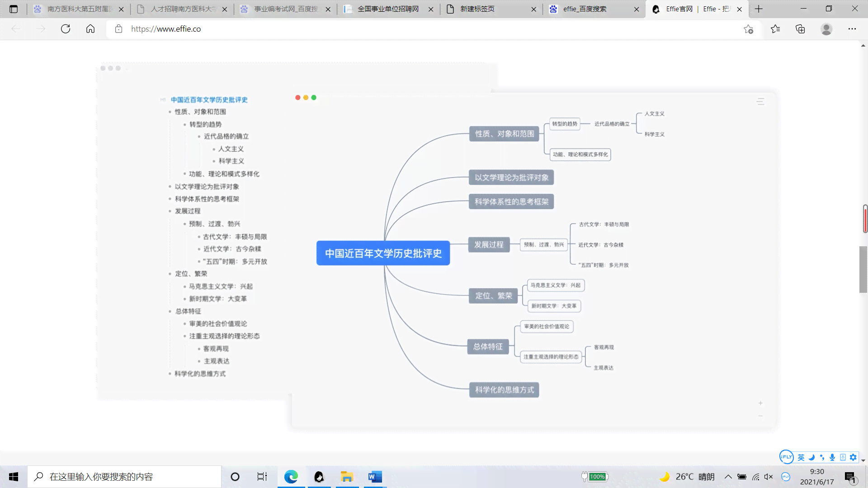The width and height of the screenshot is (868, 488).
Task: Click the red circle color indicator
Action: click(x=298, y=97)
